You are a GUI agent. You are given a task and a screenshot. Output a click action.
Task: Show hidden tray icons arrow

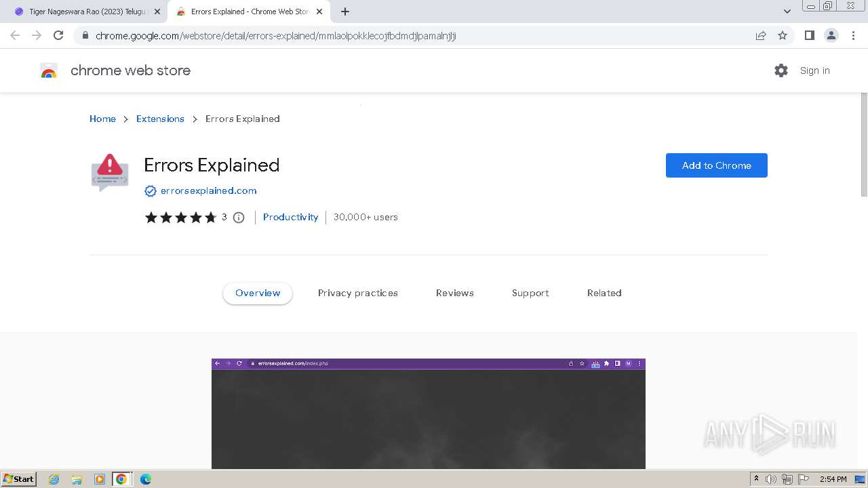tap(756, 479)
